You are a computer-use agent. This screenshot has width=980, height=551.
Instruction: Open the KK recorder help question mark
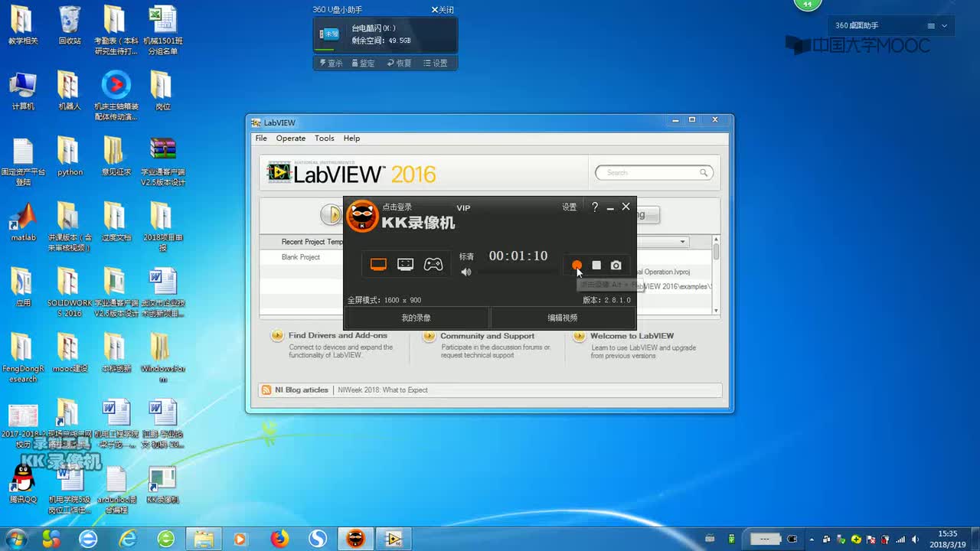point(595,207)
